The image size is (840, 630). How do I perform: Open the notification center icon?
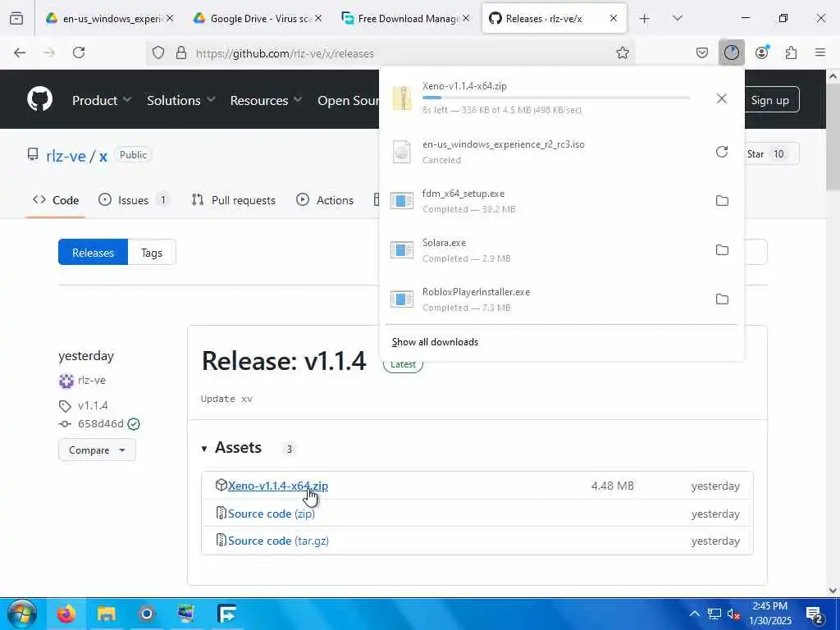[815, 614]
